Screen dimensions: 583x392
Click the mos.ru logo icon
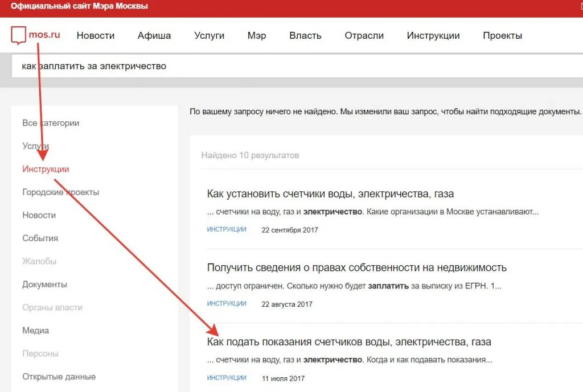click(x=19, y=35)
